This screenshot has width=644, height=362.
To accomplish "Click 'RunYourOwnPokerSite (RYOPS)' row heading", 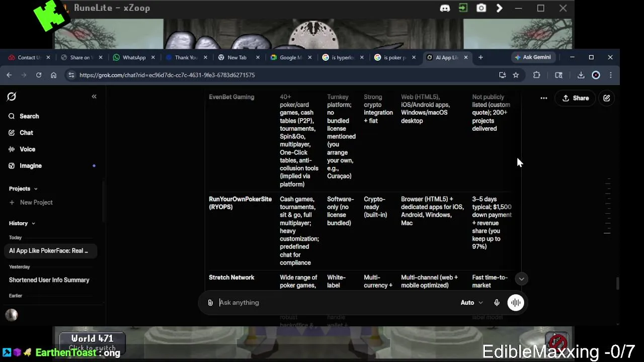I will [240, 203].
